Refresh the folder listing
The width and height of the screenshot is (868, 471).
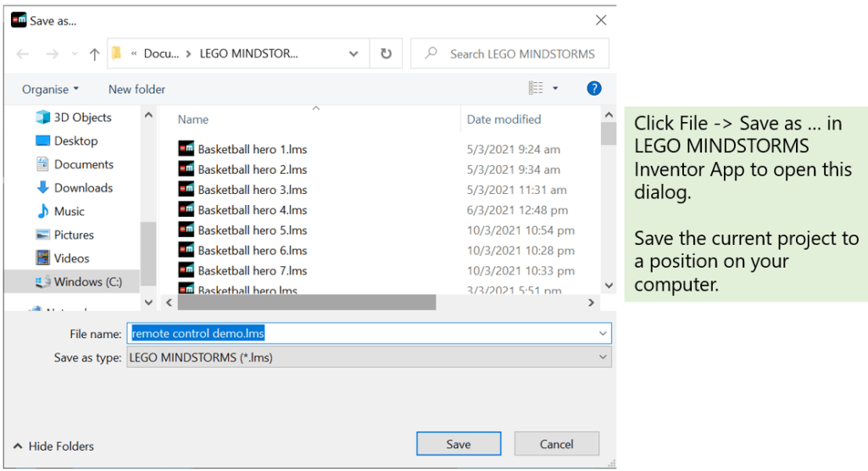tap(386, 53)
